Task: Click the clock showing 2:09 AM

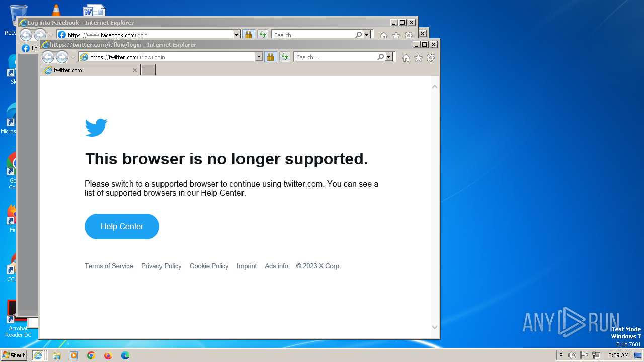Action: 618,355
